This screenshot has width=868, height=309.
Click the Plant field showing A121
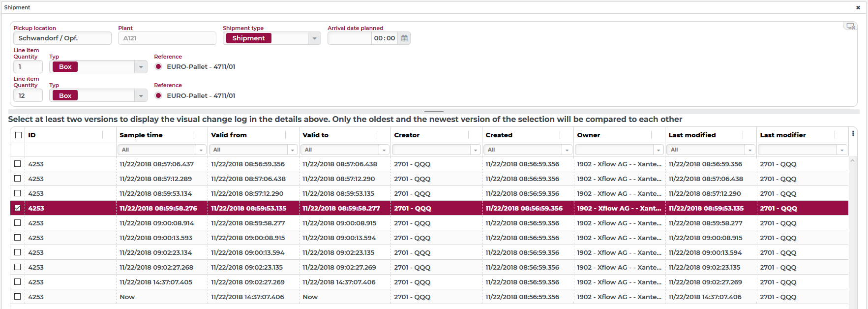pyautogui.click(x=167, y=38)
